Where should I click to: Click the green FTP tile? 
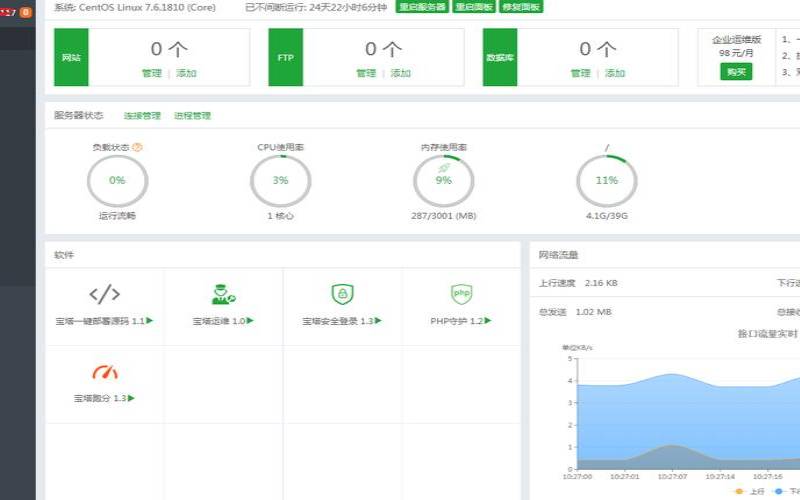pyautogui.click(x=286, y=57)
